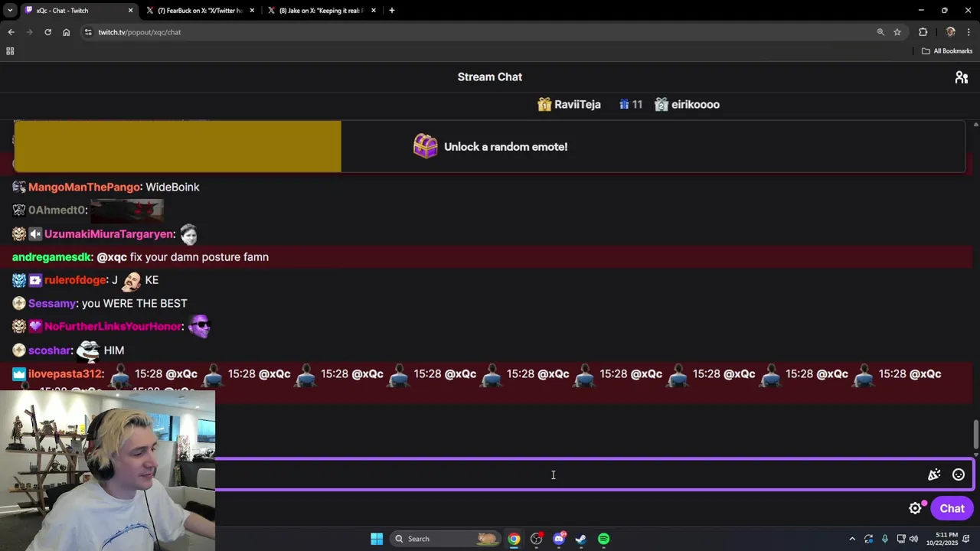The height and width of the screenshot is (551, 980).
Task: Click username ilovepasta312 in chat
Action: click(x=65, y=374)
